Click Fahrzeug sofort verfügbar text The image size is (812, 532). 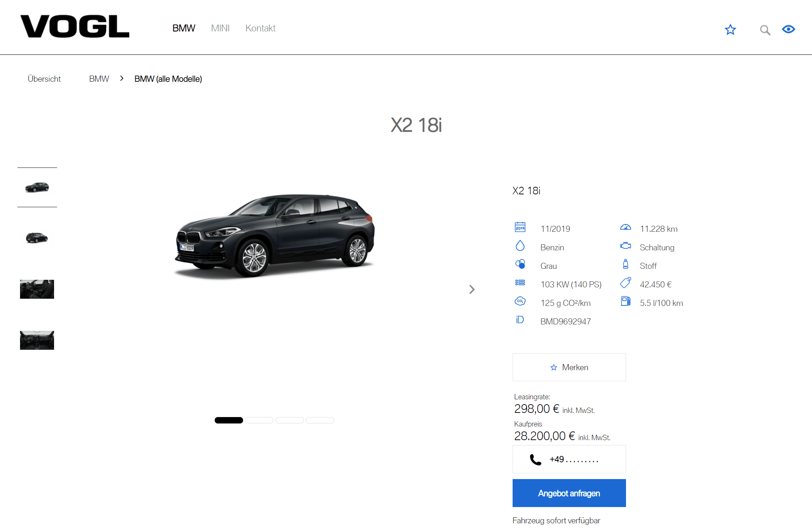tap(556, 521)
